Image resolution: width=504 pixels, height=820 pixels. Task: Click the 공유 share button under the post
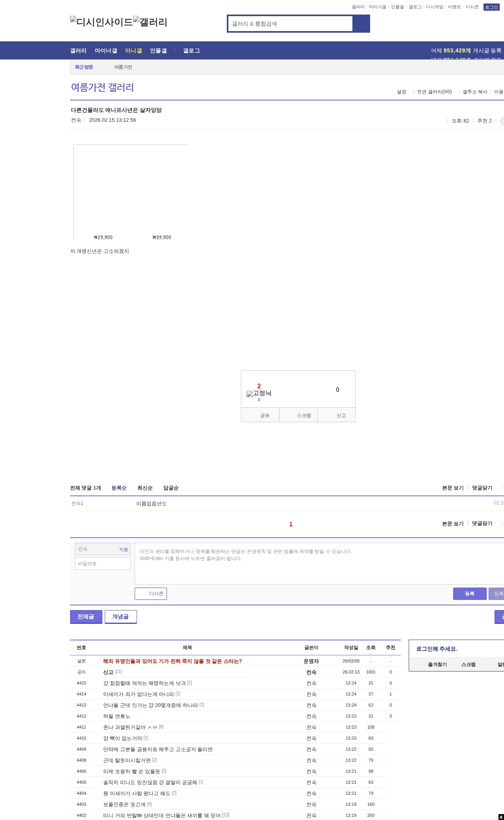point(260,415)
